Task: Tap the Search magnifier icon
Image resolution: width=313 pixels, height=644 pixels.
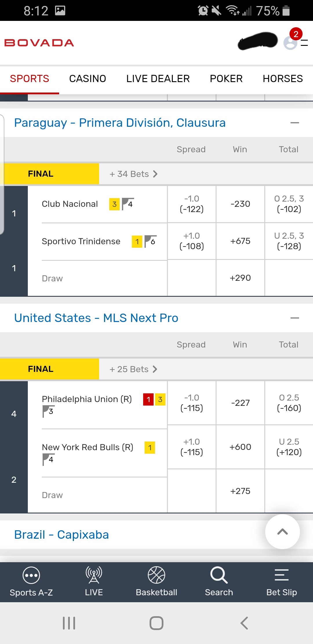Action: pos(219,575)
